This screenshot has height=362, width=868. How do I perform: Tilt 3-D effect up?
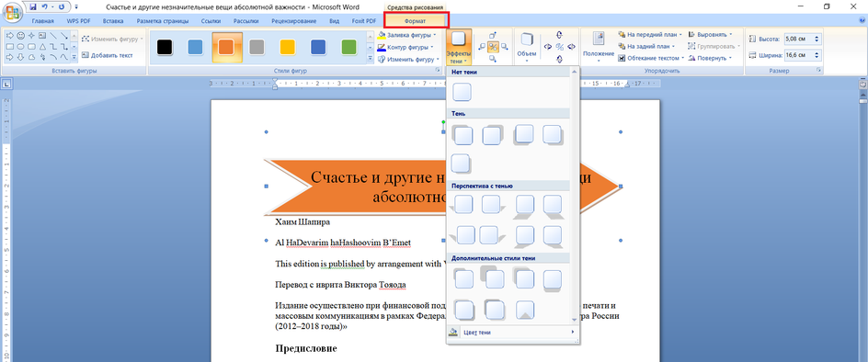pyautogui.click(x=559, y=35)
